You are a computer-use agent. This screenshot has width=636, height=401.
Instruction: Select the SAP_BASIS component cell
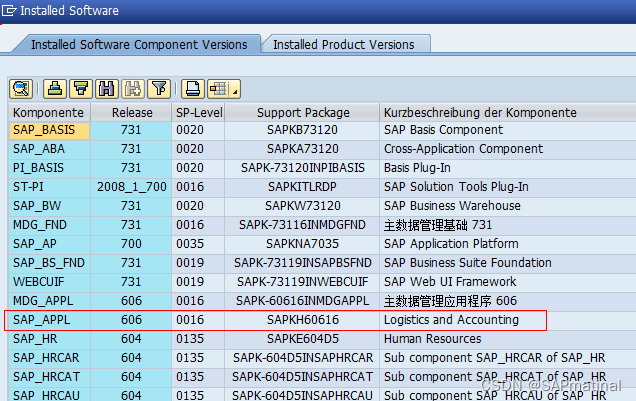[49, 130]
